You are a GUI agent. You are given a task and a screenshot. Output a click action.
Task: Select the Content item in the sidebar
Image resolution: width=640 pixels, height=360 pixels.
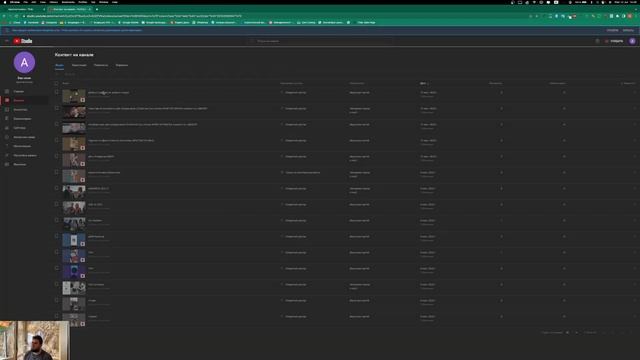pos(24,100)
